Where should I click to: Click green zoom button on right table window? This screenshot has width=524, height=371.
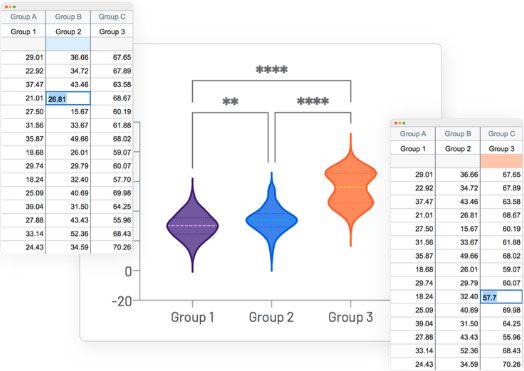tap(404, 123)
